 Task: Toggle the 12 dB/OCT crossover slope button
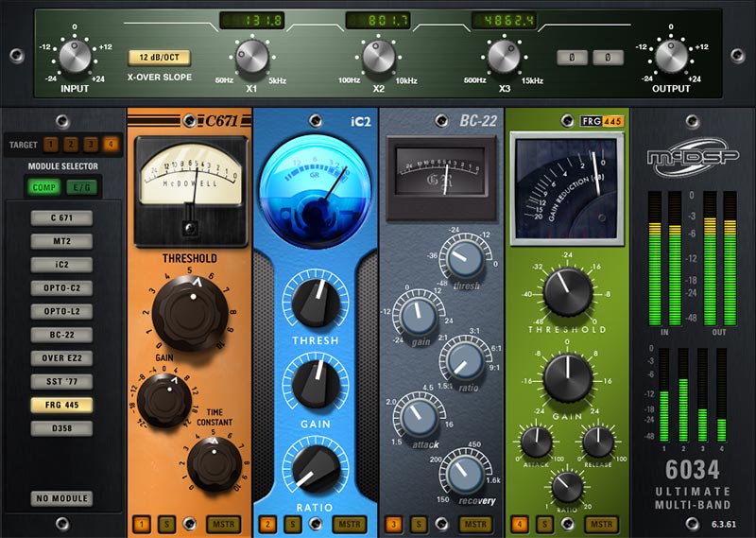(x=159, y=58)
